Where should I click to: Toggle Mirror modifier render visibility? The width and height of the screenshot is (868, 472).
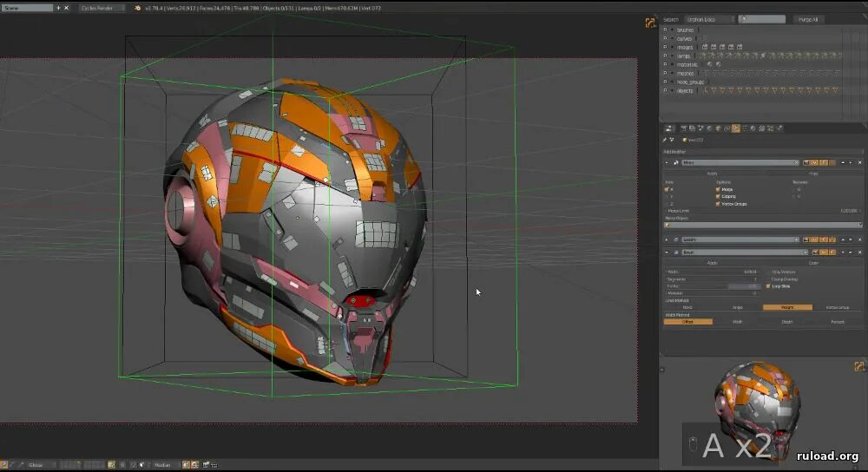point(806,162)
